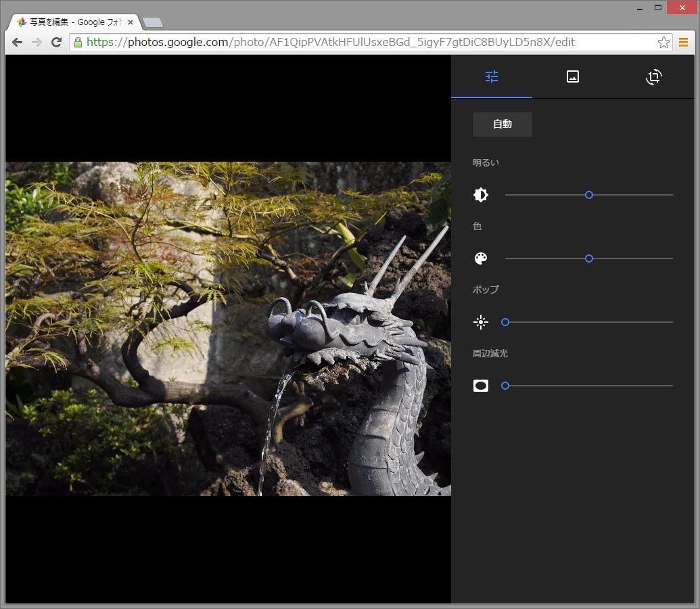The width and height of the screenshot is (700, 609).
Task: Open the basic adjustments tab
Action: (492, 76)
